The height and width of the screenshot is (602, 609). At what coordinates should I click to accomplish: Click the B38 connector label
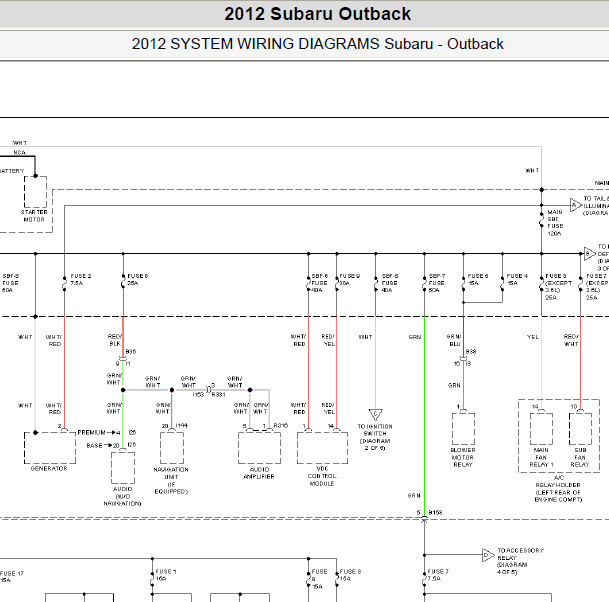pyautogui.click(x=471, y=351)
